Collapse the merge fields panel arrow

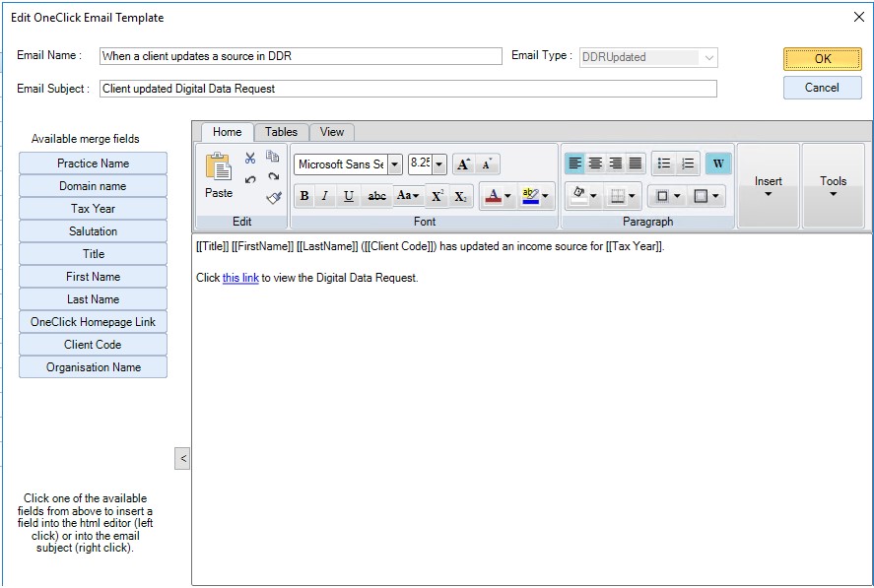(x=182, y=458)
